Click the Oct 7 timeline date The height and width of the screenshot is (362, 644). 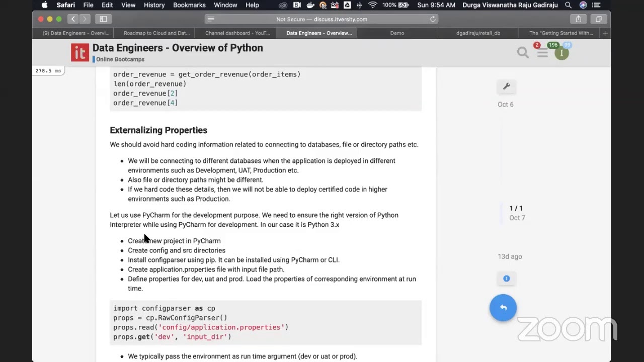(x=517, y=218)
